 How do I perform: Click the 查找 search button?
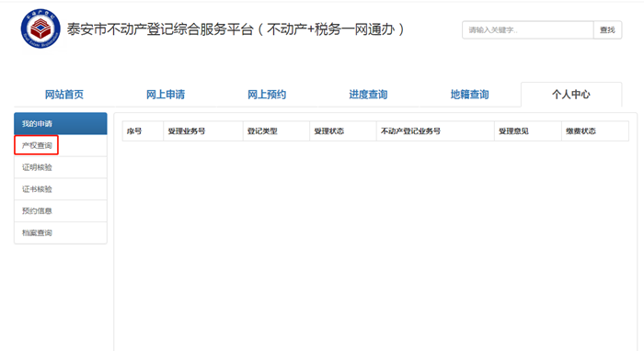pos(607,30)
